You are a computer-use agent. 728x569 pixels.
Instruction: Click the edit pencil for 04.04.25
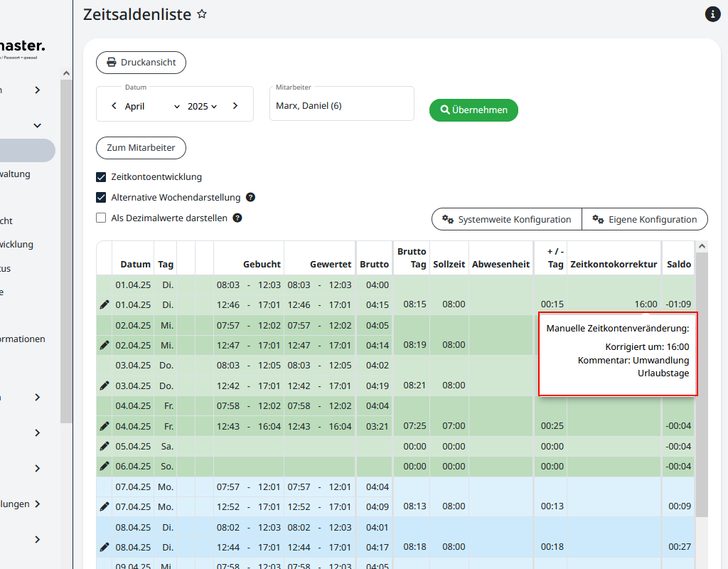click(x=105, y=426)
